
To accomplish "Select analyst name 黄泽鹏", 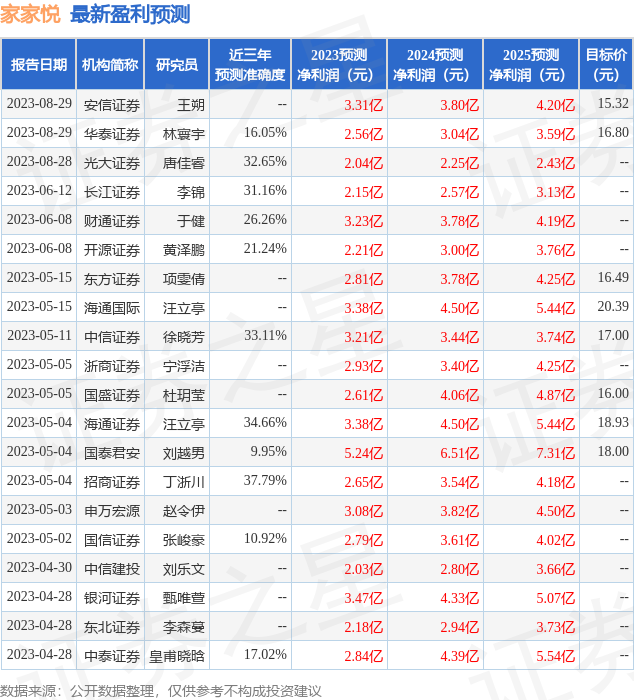I will click(x=184, y=250).
